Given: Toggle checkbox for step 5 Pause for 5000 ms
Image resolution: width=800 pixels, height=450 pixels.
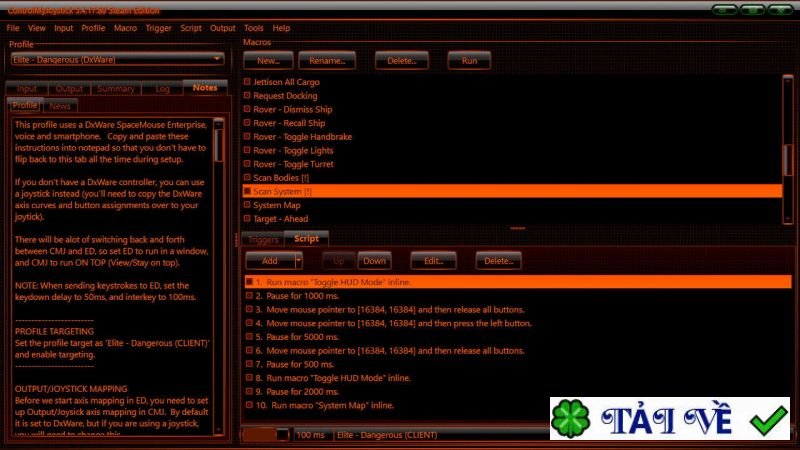Looking at the screenshot, I should [x=249, y=337].
